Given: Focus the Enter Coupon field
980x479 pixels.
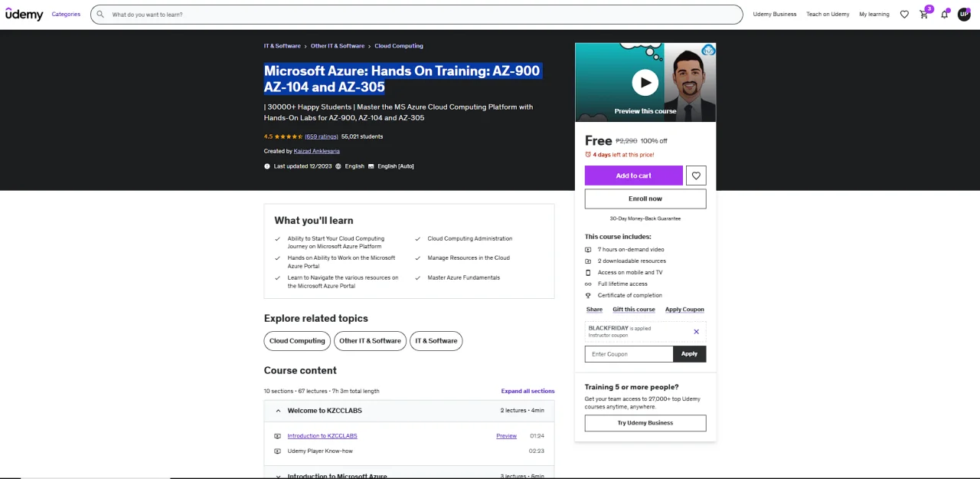Looking at the screenshot, I should (x=629, y=354).
